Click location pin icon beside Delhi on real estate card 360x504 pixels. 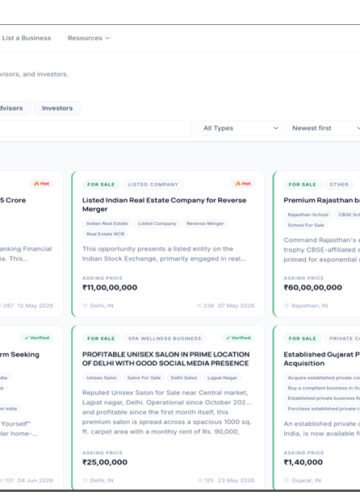pyautogui.click(x=85, y=306)
